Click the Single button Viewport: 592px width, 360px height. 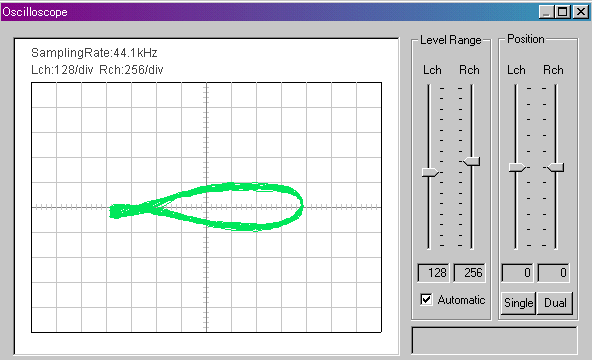[x=518, y=303]
